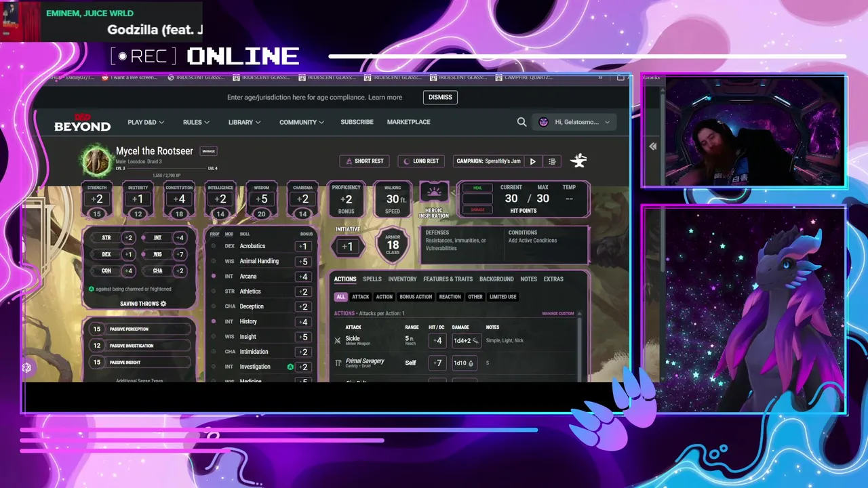The width and height of the screenshot is (868, 488).
Task: Click the Sickle crossed-weapons attack icon
Action: pos(338,340)
